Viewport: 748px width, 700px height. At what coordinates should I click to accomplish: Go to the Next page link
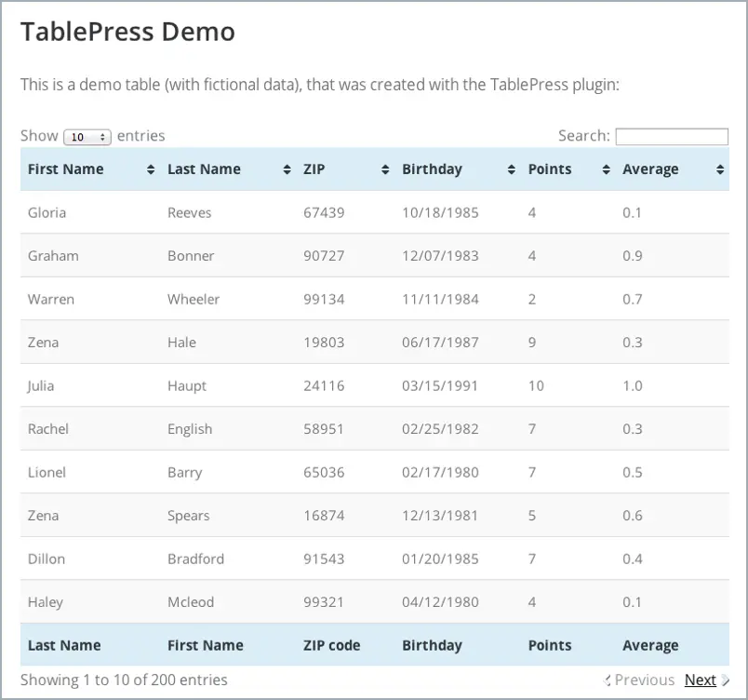(700, 680)
